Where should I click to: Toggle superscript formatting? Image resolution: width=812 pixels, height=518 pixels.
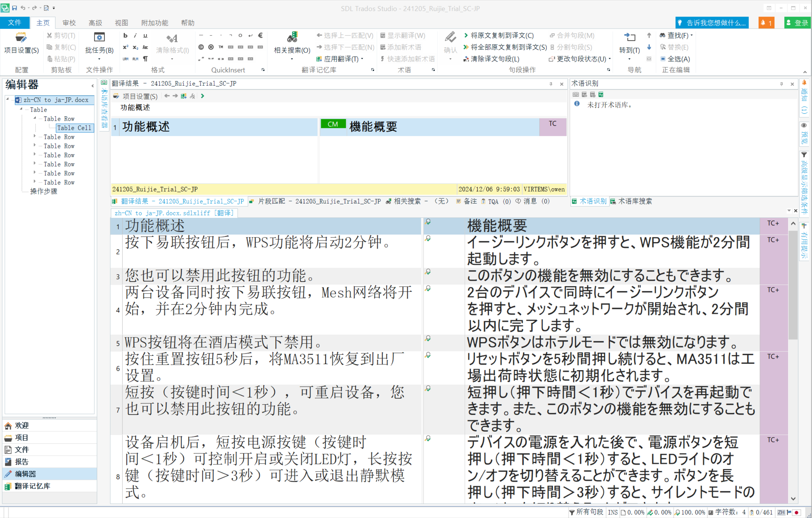coord(125,47)
